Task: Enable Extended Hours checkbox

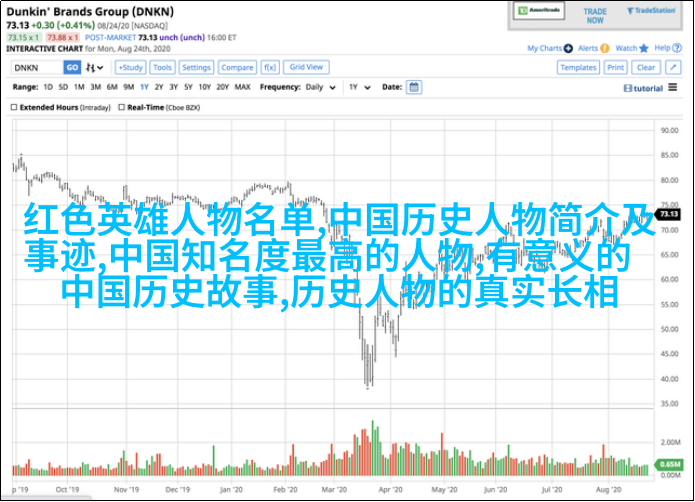Action: (14, 107)
